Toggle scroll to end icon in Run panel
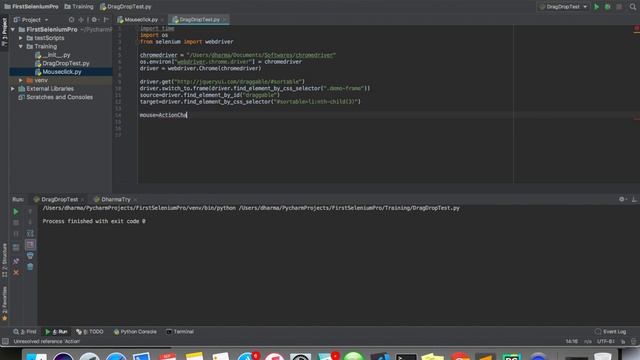 tap(30, 245)
